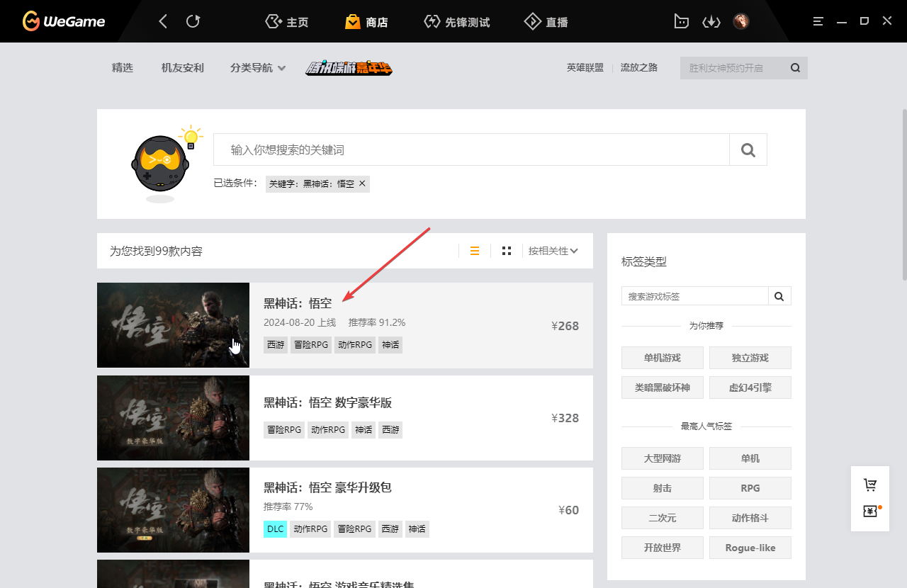Viewport: 907px width, 588px height.
Task: Click the ¥60 price
Action: [569, 510]
